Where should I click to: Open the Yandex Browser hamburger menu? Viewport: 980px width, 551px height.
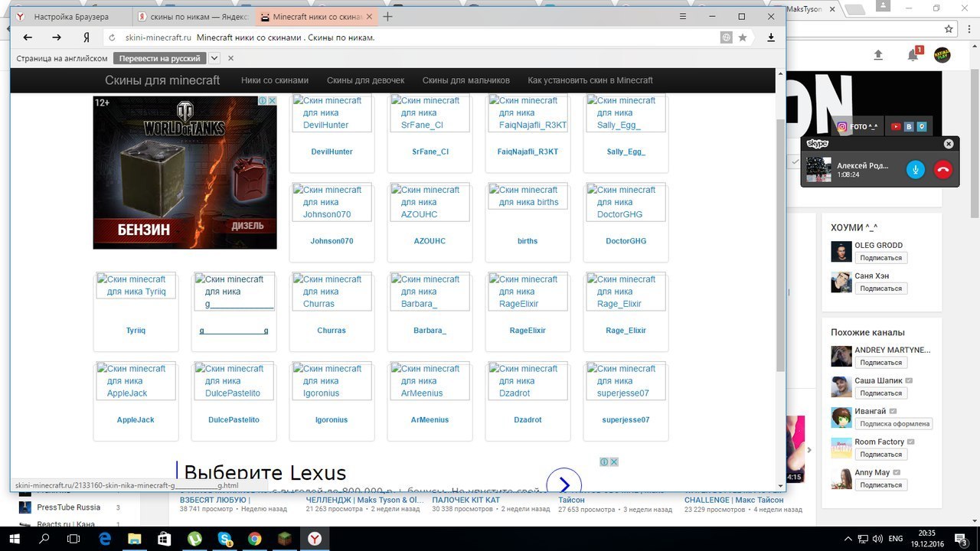683,16
